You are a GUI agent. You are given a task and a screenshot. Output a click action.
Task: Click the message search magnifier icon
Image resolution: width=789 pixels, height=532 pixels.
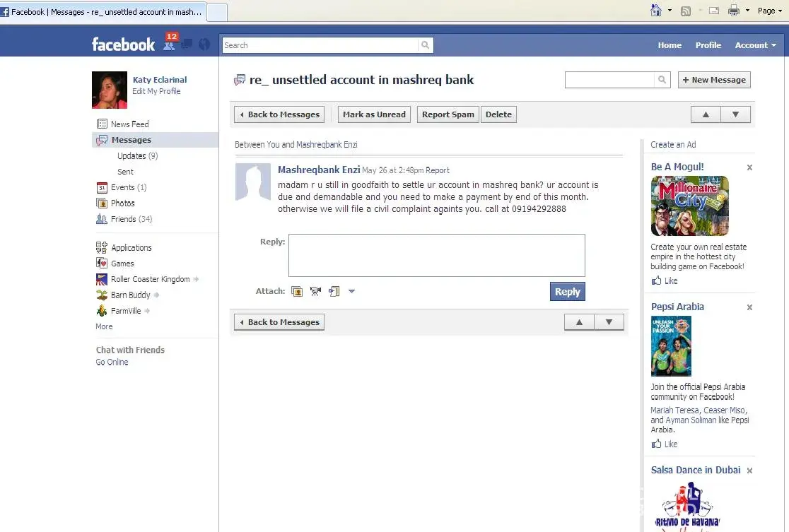(x=662, y=79)
